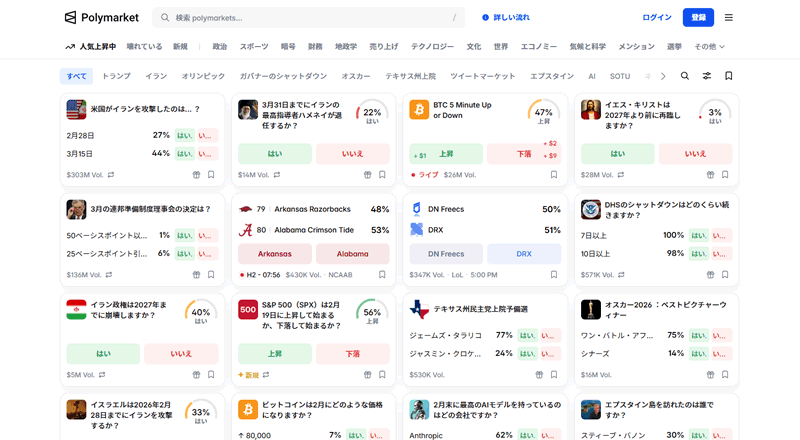The image size is (800, 440).
Task: Bookmark the Arkansas vs Alabama market
Action: [x=382, y=275]
